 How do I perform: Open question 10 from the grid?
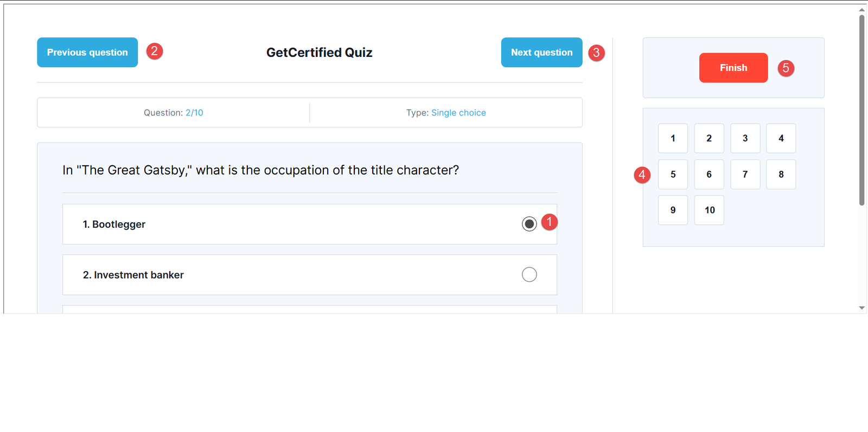click(x=709, y=210)
